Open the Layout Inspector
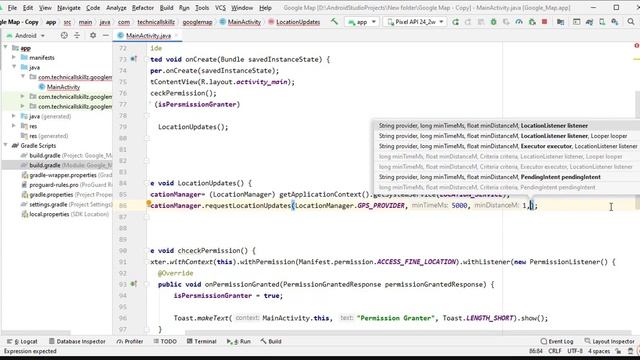640x360 pixels. coord(609,341)
